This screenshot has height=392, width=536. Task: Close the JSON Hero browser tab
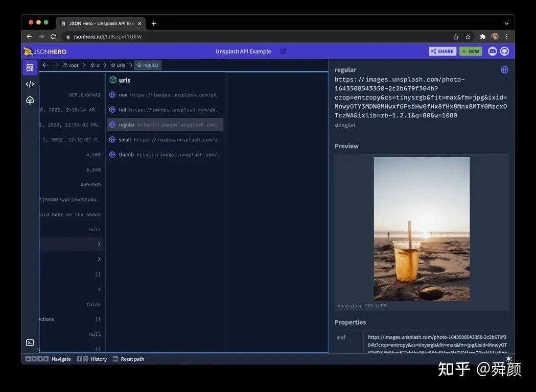tap(139, 23)
